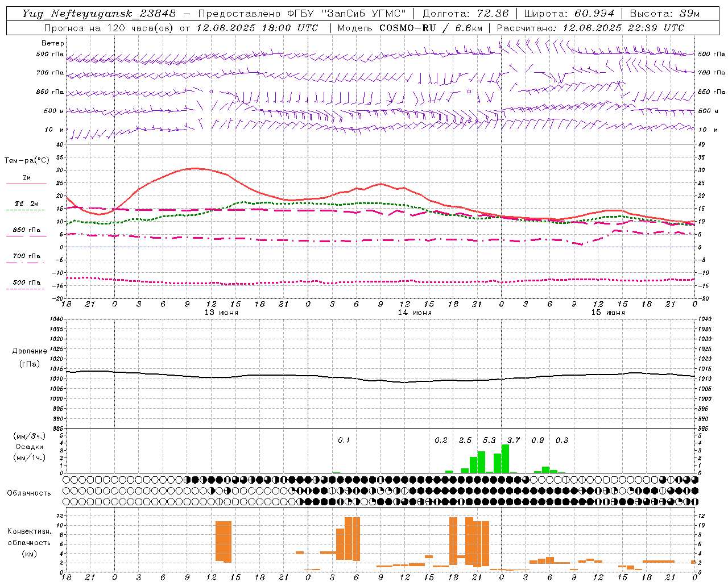
Task: Select the 'Долгота: 72.36' header text
Action: pyautogui.click(x=466, y=14)
